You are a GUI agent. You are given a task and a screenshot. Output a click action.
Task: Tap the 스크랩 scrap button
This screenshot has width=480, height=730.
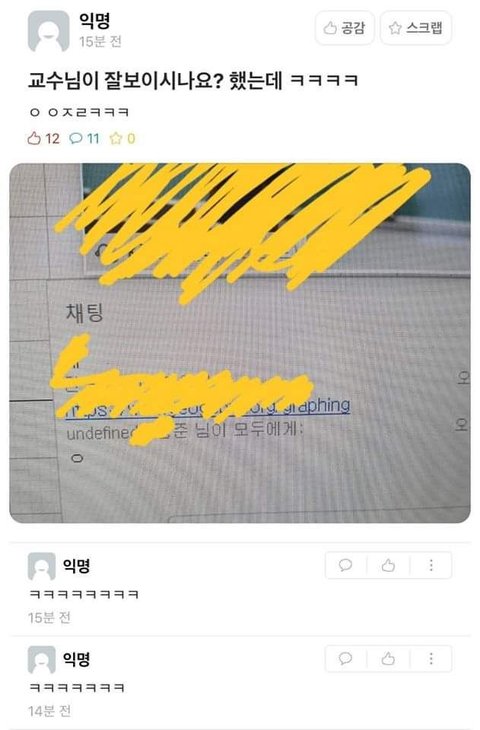pyautogui.click(x=416, y=28)
